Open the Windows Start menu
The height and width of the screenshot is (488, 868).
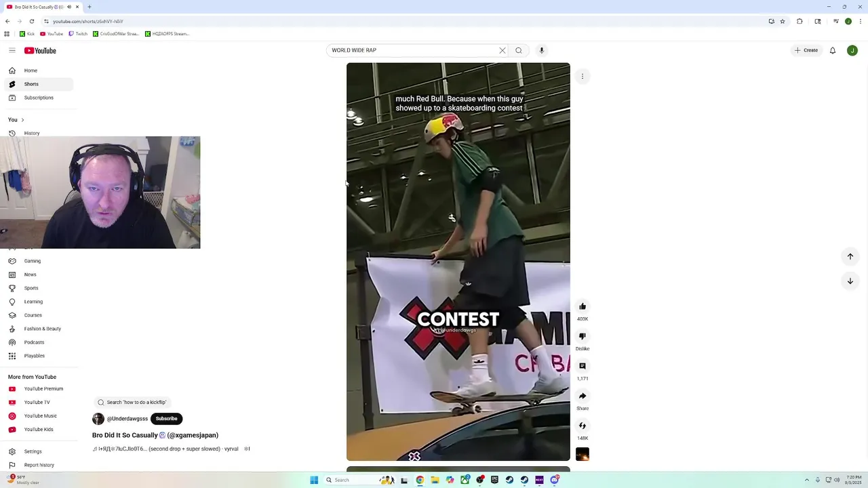click(314, 480)
